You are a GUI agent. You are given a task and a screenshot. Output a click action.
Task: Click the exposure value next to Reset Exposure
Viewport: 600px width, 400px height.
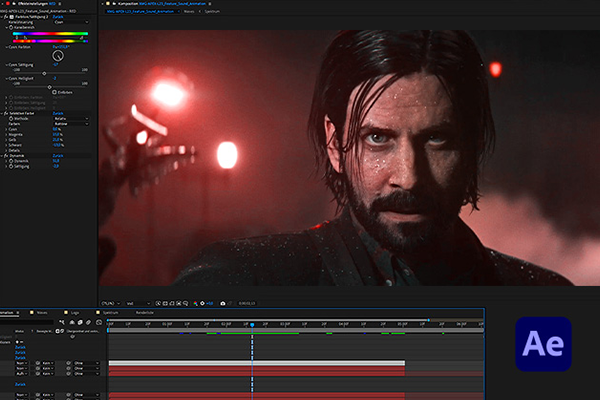[210, 303]
